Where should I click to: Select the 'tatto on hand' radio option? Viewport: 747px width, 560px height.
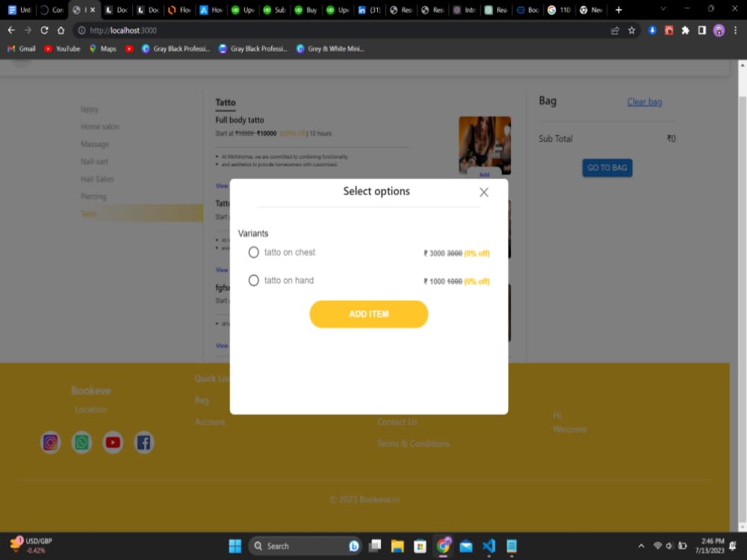point(253,281)
